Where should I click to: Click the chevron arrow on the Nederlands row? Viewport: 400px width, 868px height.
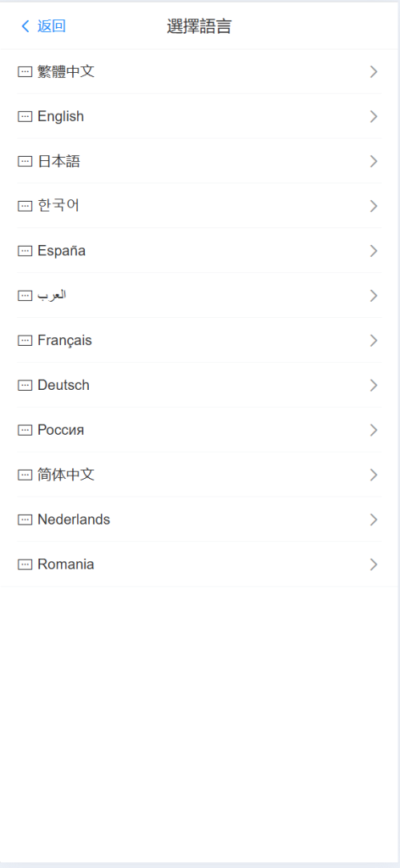(x=374, y=520)
